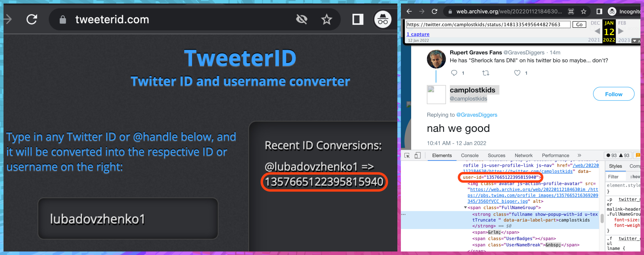The image size is (644, 255).
Task: Reply to the Rupert Graves Fans tweet
Action: coord(454,73)
